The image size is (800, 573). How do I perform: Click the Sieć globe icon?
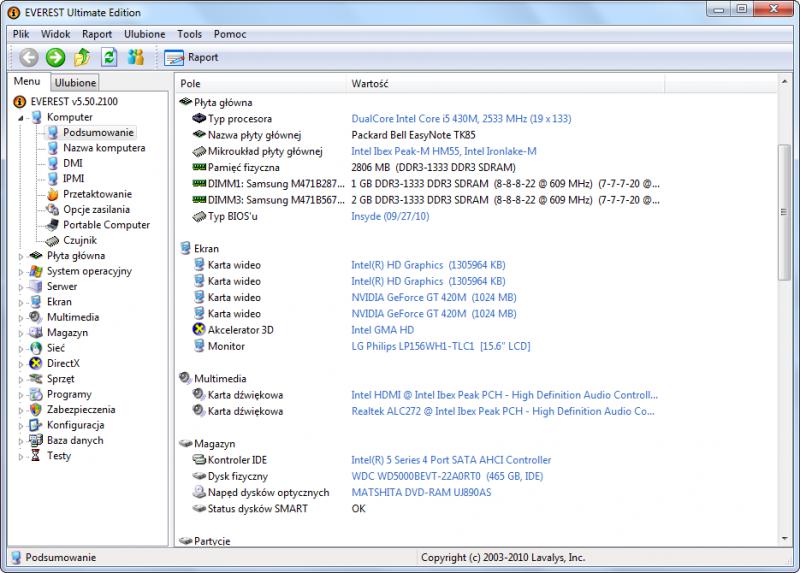(x=36, y=348)
